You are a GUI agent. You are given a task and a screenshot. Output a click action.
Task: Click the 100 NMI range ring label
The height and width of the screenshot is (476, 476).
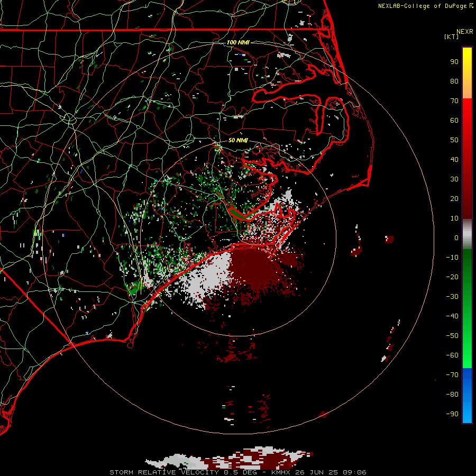(x=238, y=42)
